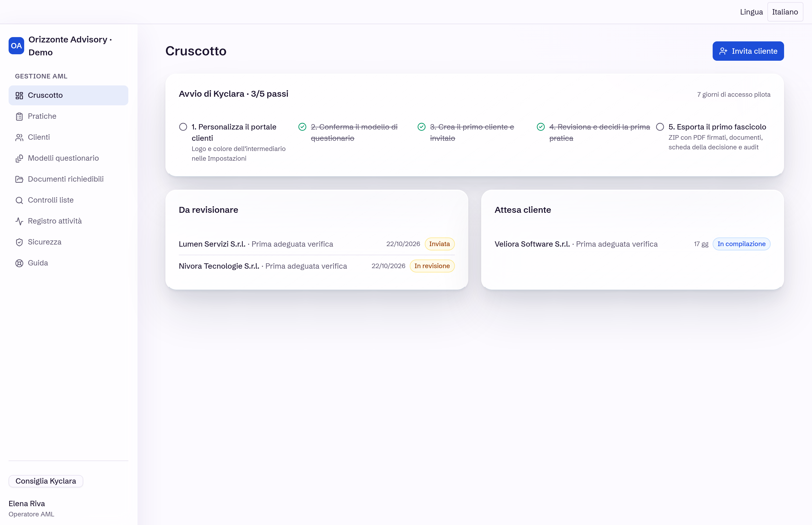Screen dimensions: 812x525
Task: Click the Consiglia Kyclara button
Action: (46, 481)
